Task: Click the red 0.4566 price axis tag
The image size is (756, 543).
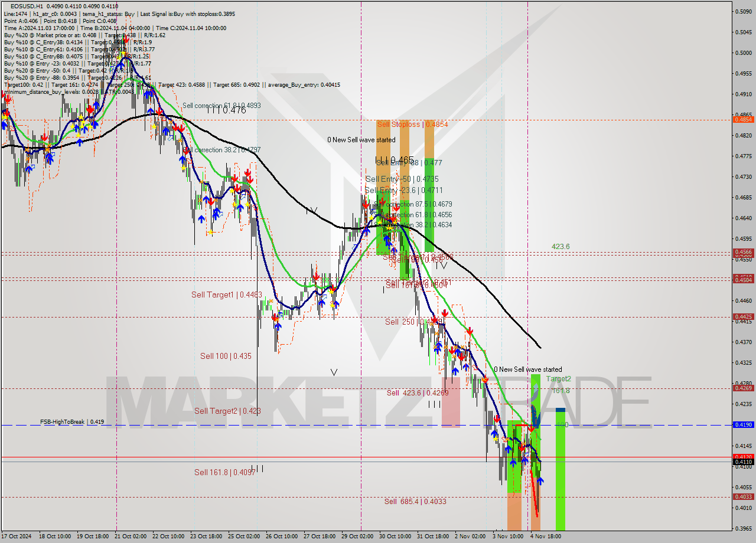Action: (x=743, y=252)
